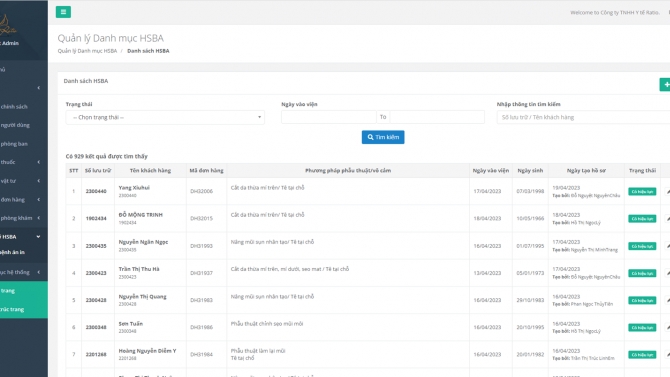
Task: Click customer name Sơn Tuấn
Action: point(131,324)
